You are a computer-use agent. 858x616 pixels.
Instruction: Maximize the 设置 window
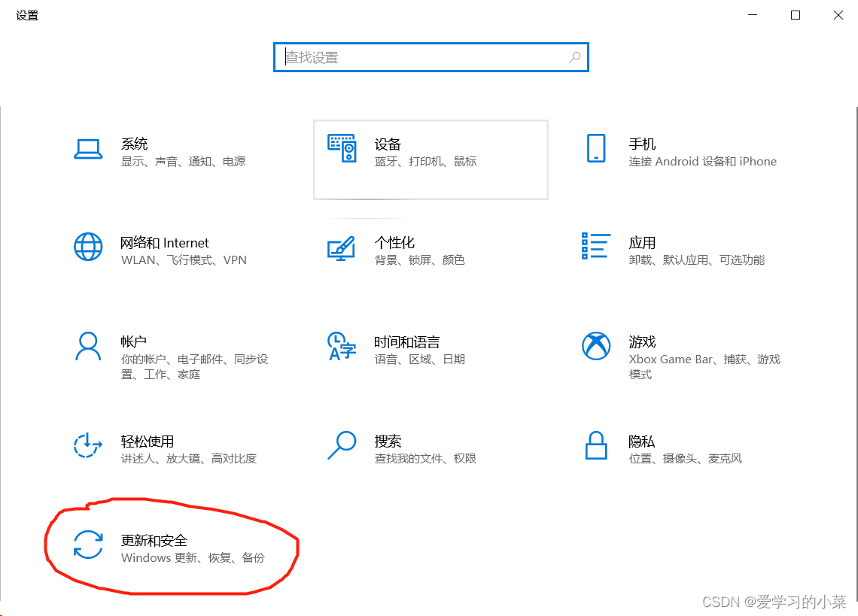click(x=796, y=15)
